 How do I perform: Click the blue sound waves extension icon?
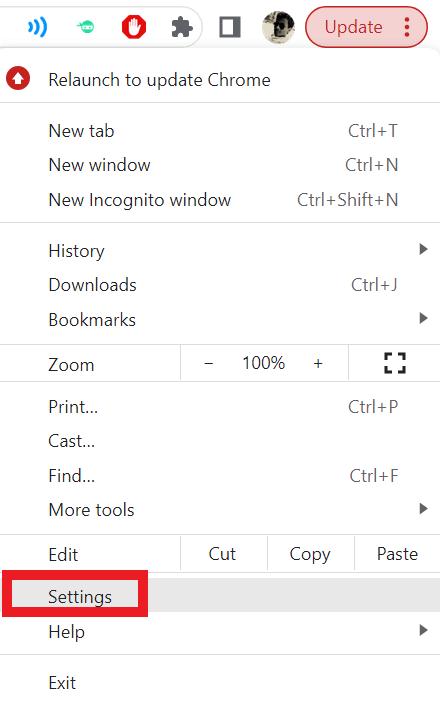[37, 27]
